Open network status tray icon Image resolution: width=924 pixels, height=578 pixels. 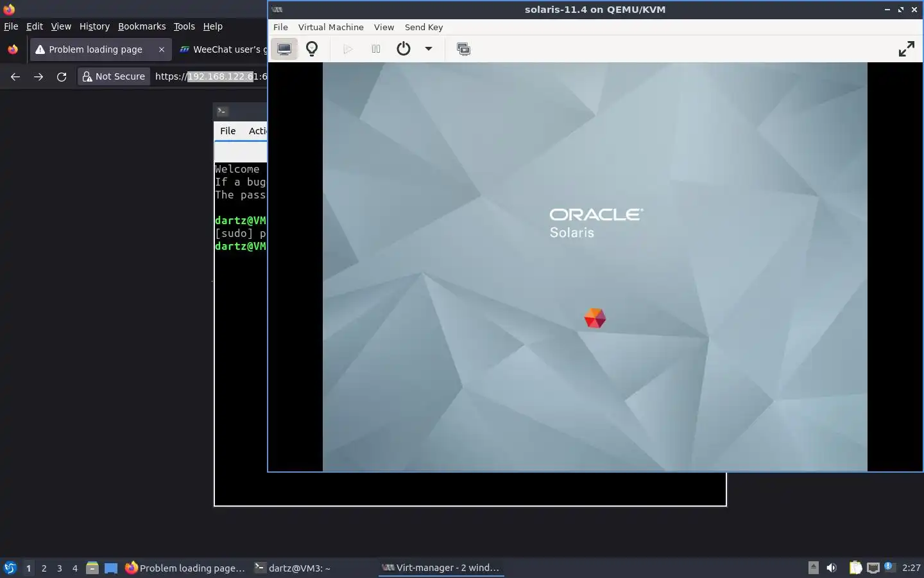tap(873, 567)
